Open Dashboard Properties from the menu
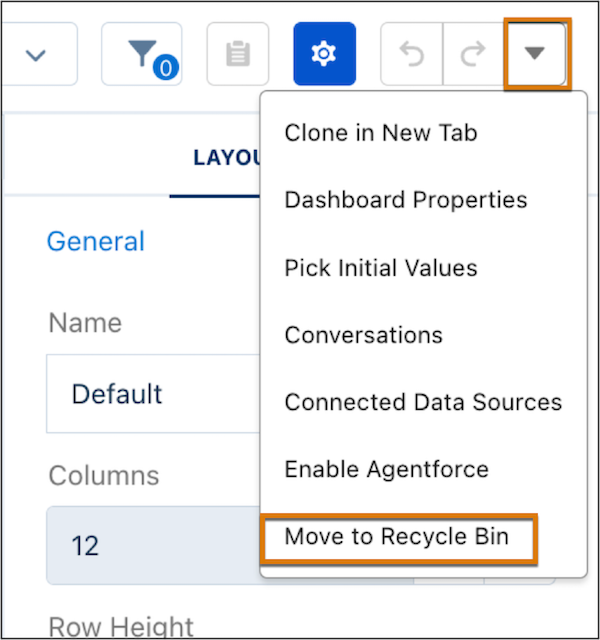The image size is (600, 640). [406, 200]
